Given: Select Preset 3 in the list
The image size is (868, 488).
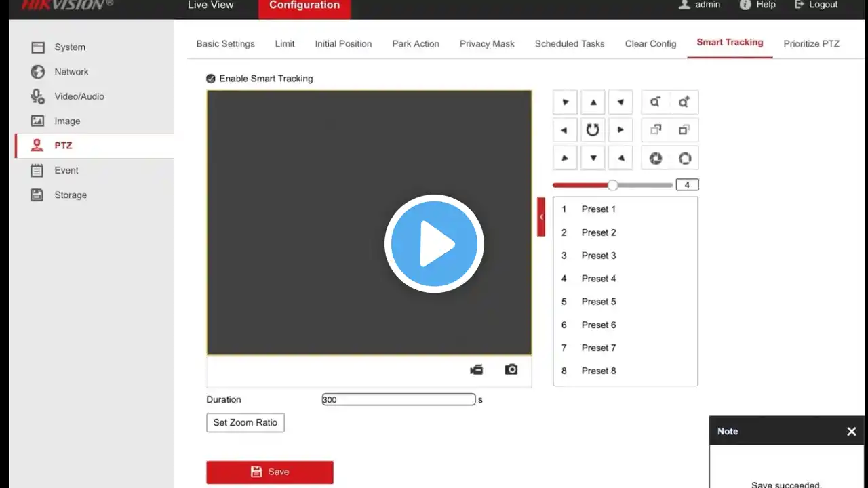Looking at the screenshot, I should (625, 256).
